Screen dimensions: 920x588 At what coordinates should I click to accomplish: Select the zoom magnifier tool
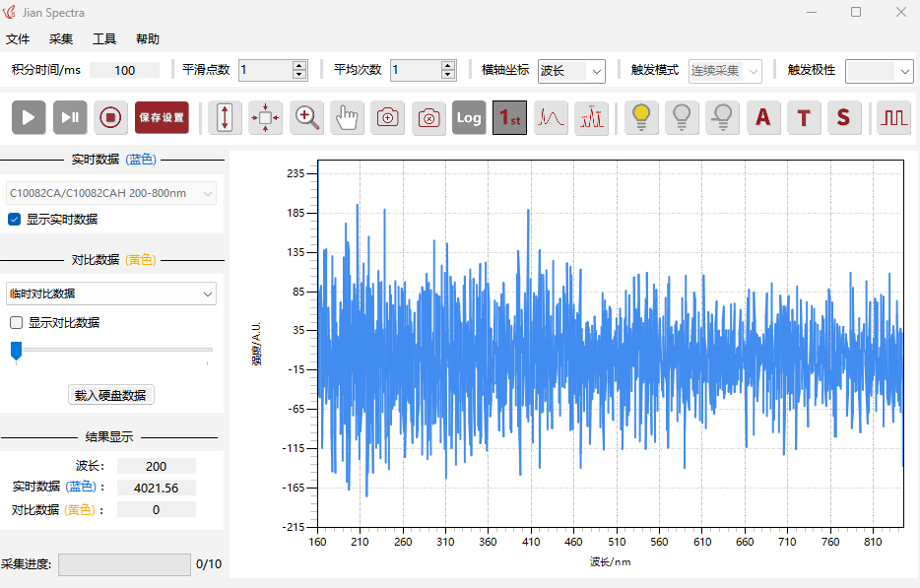pyautogui.click(x=307, y=117)
